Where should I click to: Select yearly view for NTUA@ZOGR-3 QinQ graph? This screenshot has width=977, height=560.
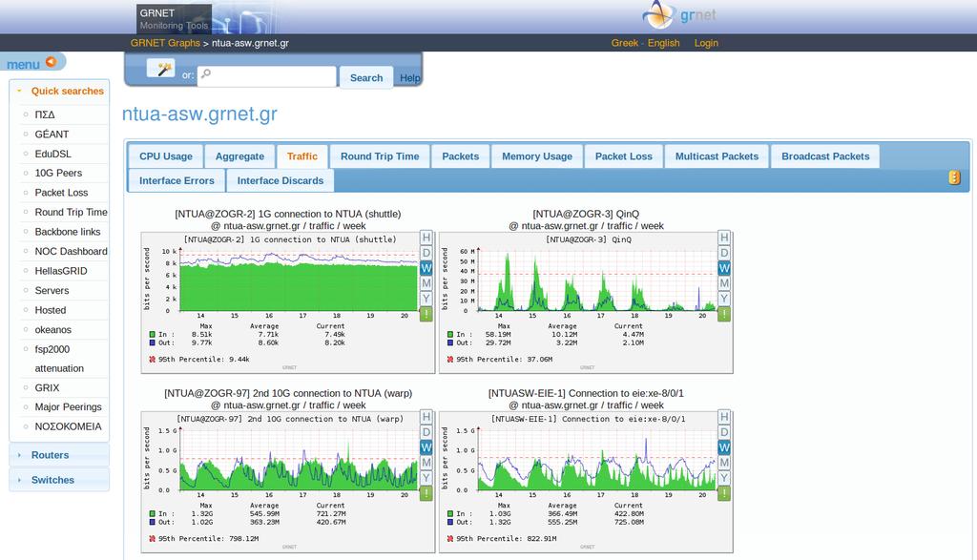coord(724,299)
